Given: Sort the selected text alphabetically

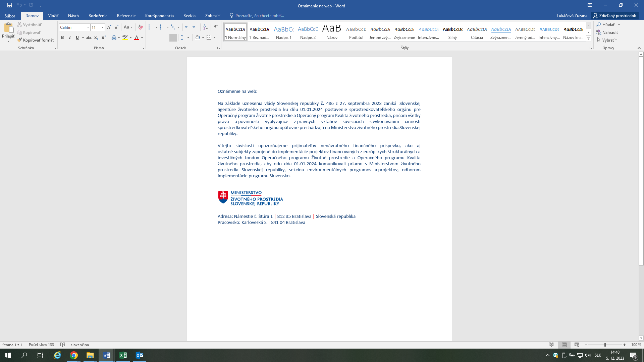Looking at the screenshot, I should pyautogui.click(x=206, y=27).
